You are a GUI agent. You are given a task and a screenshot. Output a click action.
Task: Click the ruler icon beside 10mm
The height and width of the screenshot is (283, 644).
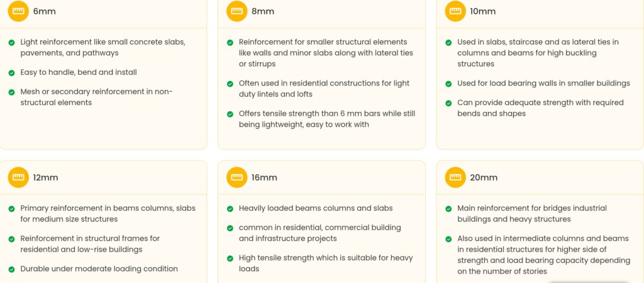(x=455, y=11)
